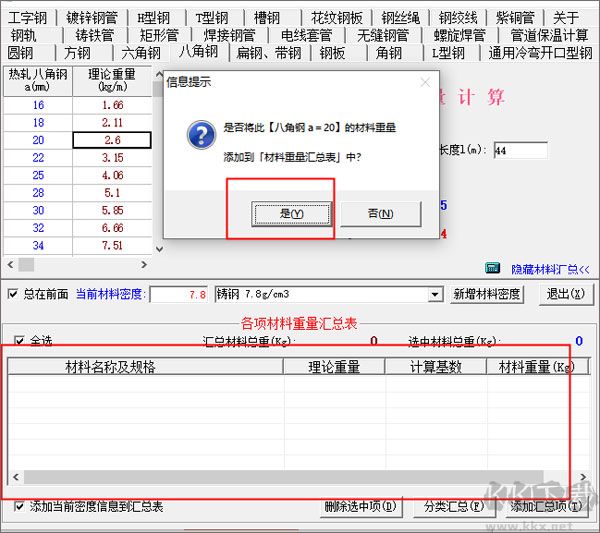Switch to the 钢丝绳 tab

[x=401, y=18]
